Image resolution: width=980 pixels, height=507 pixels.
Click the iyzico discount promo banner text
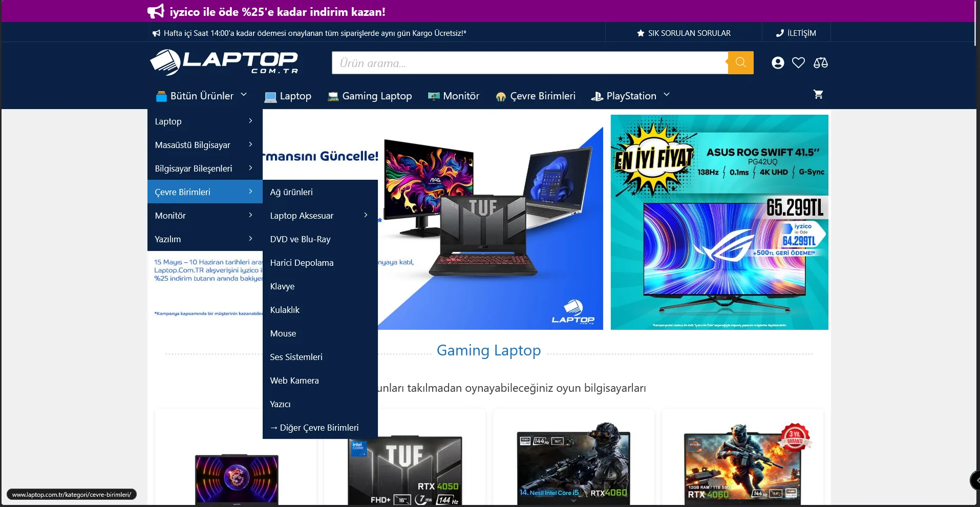coord(278,12)
